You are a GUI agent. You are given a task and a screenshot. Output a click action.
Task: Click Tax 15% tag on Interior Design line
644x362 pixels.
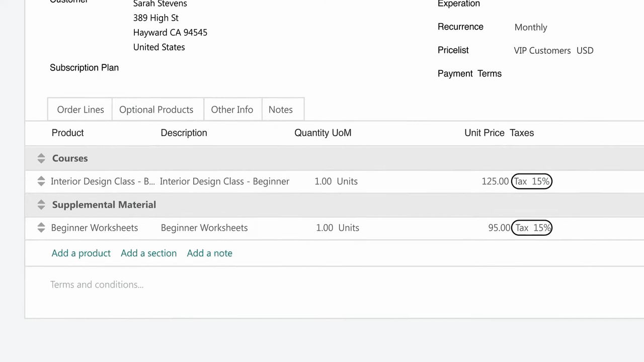532,182
